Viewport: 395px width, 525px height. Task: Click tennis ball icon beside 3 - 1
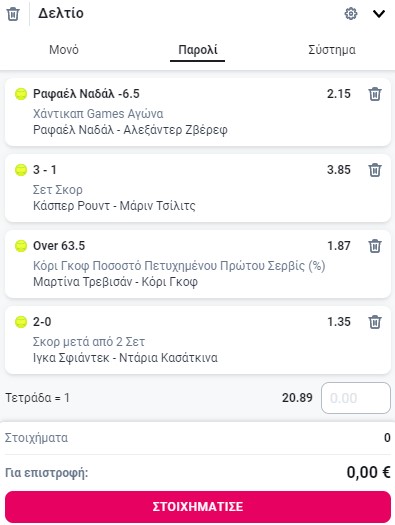pyautogui.click(x=21, y=170)
